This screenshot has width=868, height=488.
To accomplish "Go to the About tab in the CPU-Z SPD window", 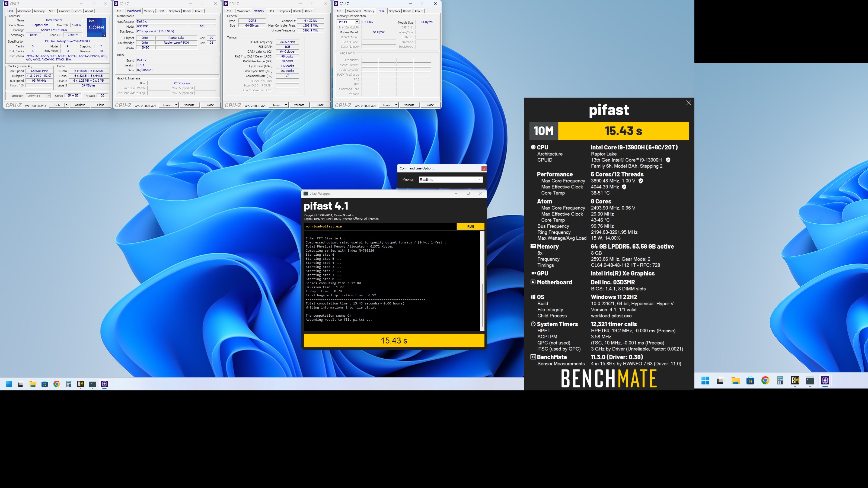I will click(419, 11).
